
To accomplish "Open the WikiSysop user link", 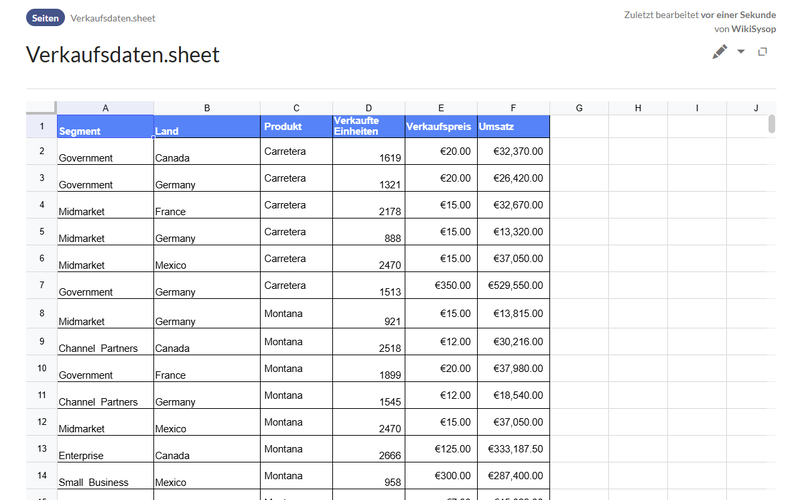I will pos(754,29).
